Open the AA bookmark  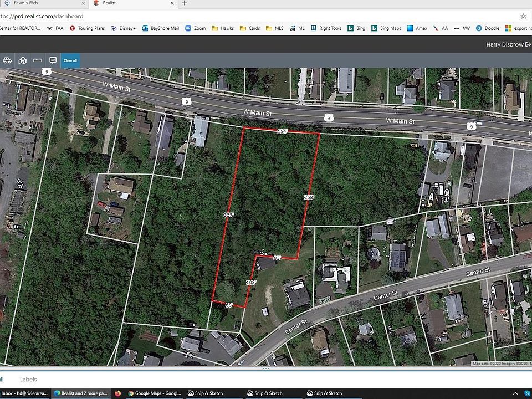point(441,28)
